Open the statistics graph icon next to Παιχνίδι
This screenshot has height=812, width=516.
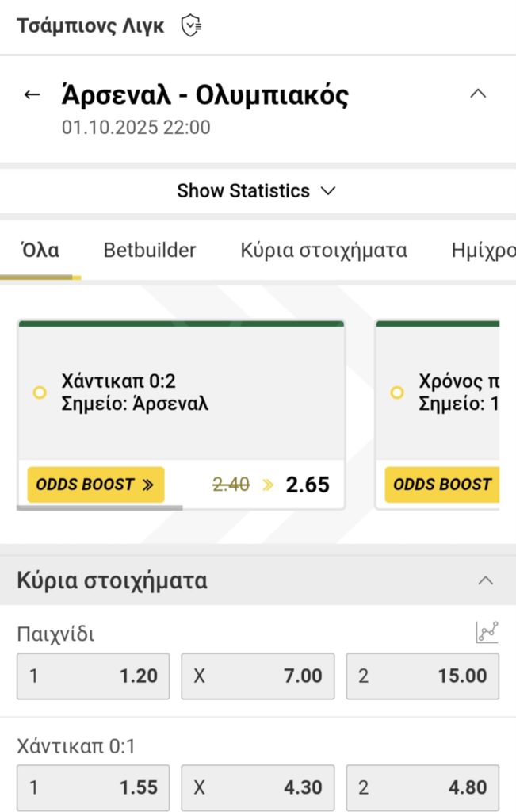point(487,632)
